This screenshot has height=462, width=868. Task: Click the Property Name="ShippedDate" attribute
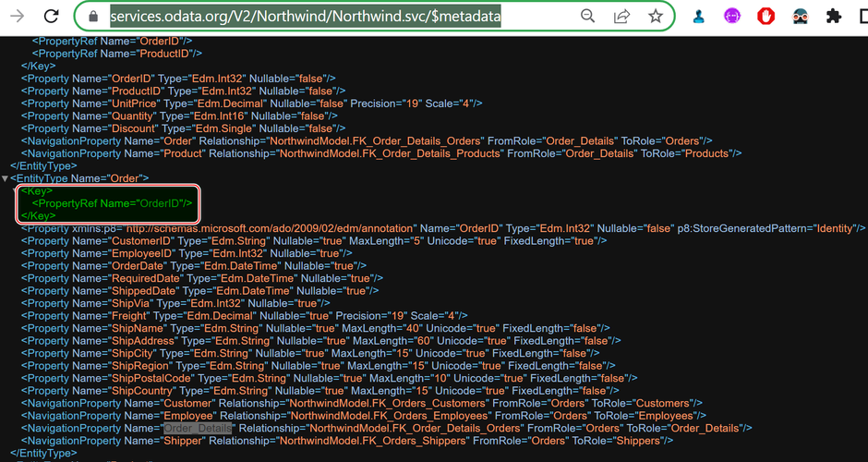(126, 291)
